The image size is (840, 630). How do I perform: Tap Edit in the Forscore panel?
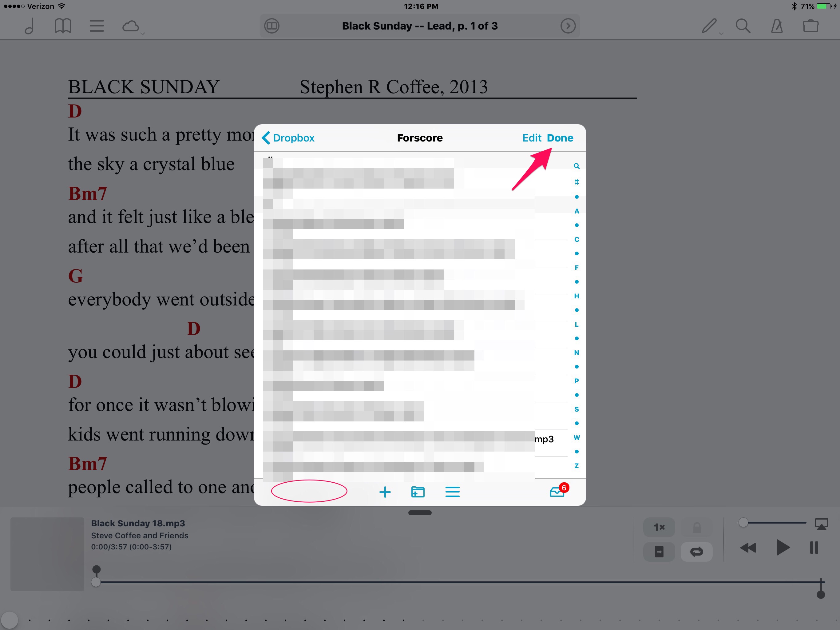click(x=532, y=138)
